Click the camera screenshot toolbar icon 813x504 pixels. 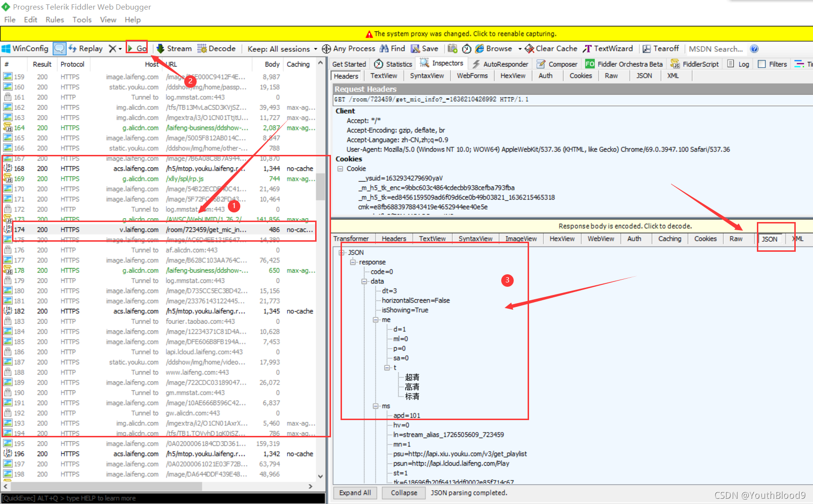[x=452, y=48]
